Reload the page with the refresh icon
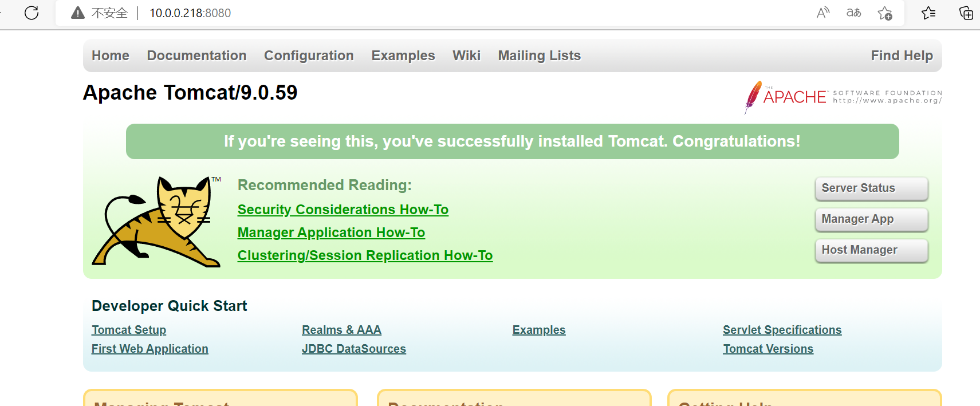 click(x=32, y=13)
